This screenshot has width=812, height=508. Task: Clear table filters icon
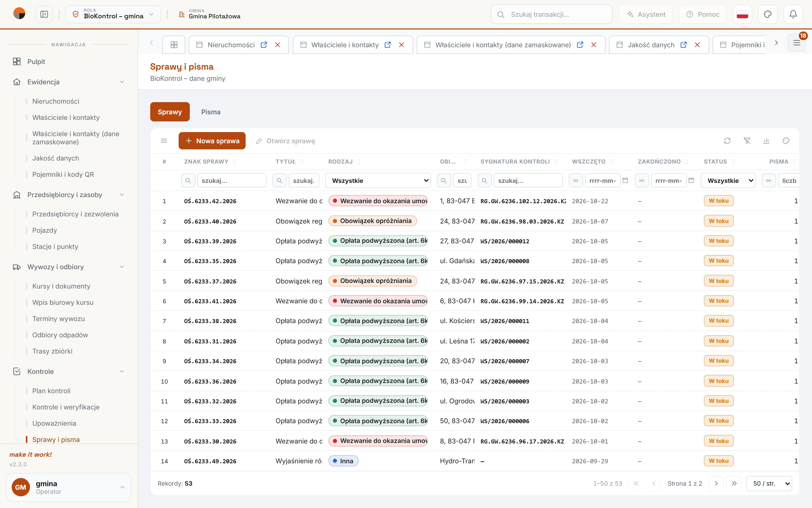747,141
